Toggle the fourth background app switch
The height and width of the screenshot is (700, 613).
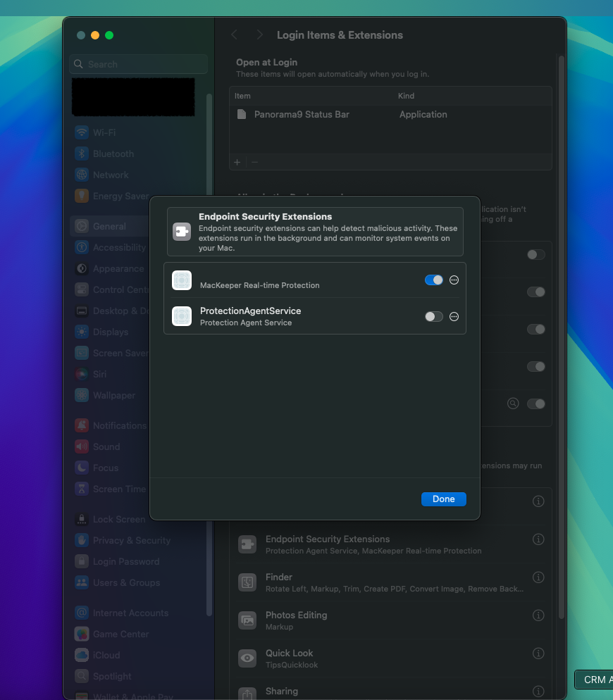(535, 366)
